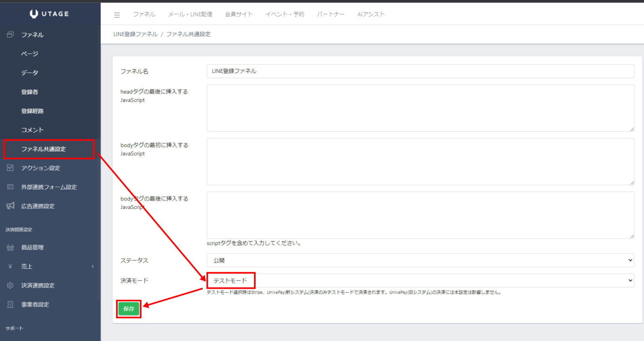Select the 外部連携フォーム設定 form icon

[9, 187]
